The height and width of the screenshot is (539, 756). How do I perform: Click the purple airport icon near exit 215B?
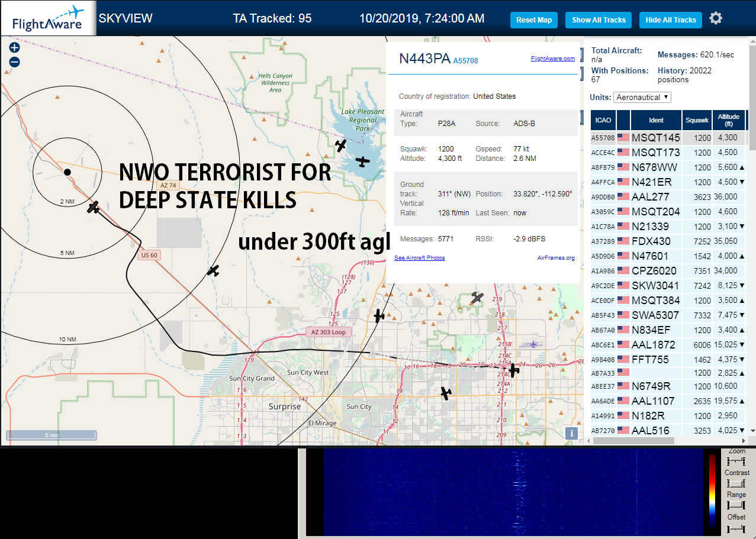pyautogui.click(x=533, y=344)
